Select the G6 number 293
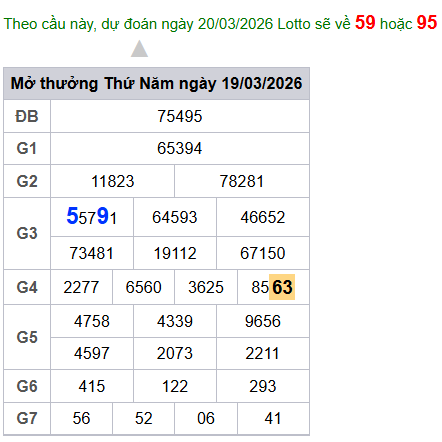The height and width of the screenshot is (442, 442). [263, 386]
